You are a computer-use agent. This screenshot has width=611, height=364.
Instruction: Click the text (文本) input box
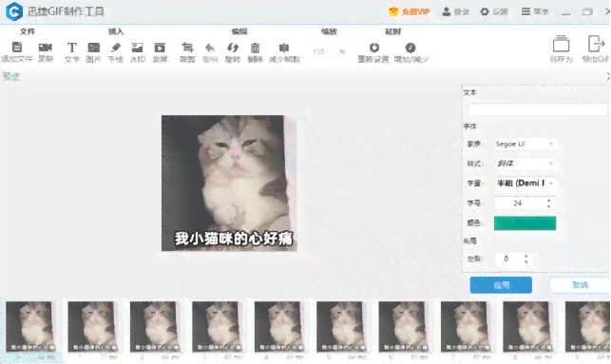pyautogui.click(x=537, y=109)
